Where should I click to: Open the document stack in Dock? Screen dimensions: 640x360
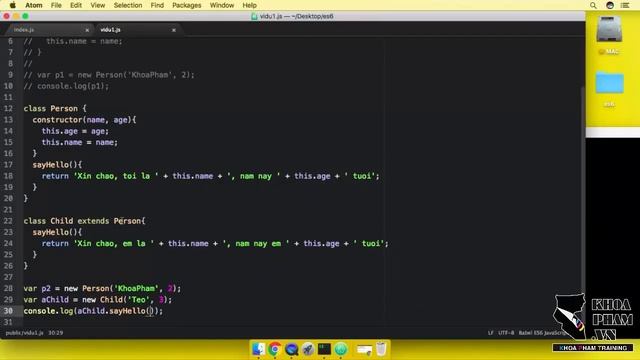pos(364,349)
